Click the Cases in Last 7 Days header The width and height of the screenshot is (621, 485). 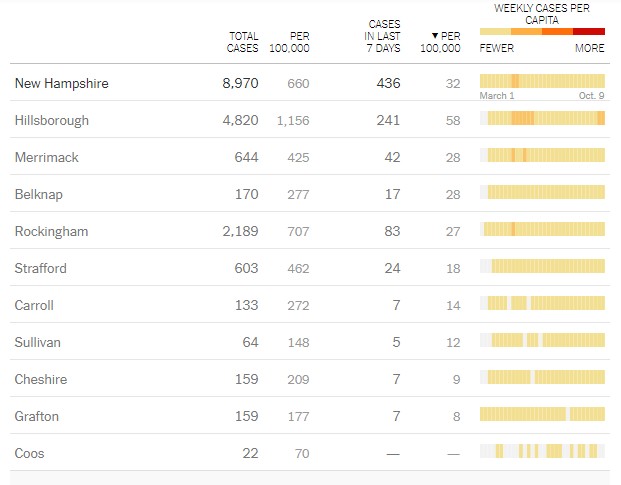point(384,36)
